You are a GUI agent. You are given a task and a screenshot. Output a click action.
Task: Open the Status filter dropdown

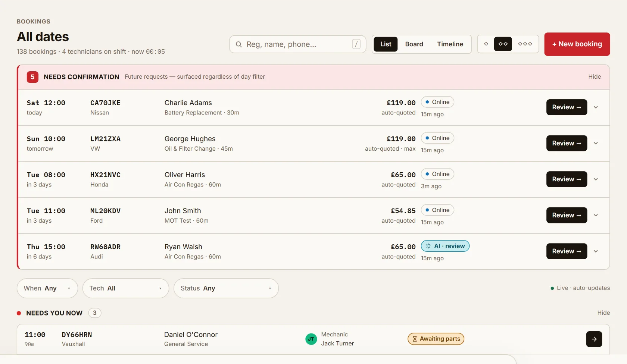[226, 288]
